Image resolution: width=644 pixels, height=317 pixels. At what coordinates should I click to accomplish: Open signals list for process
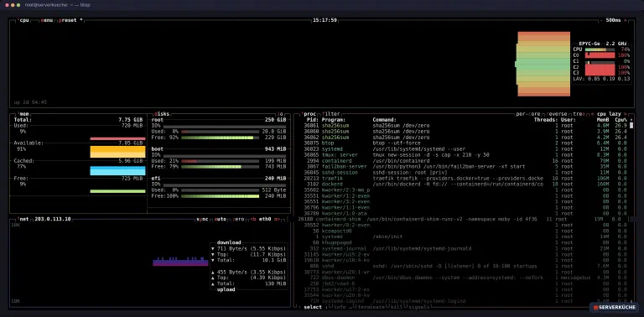(x=418, y=307)
